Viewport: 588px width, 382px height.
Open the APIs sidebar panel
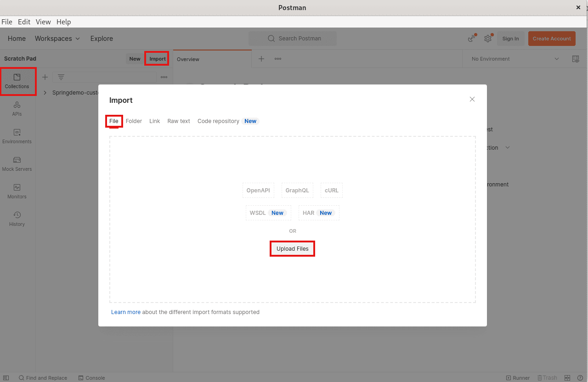tap(17, 109)
